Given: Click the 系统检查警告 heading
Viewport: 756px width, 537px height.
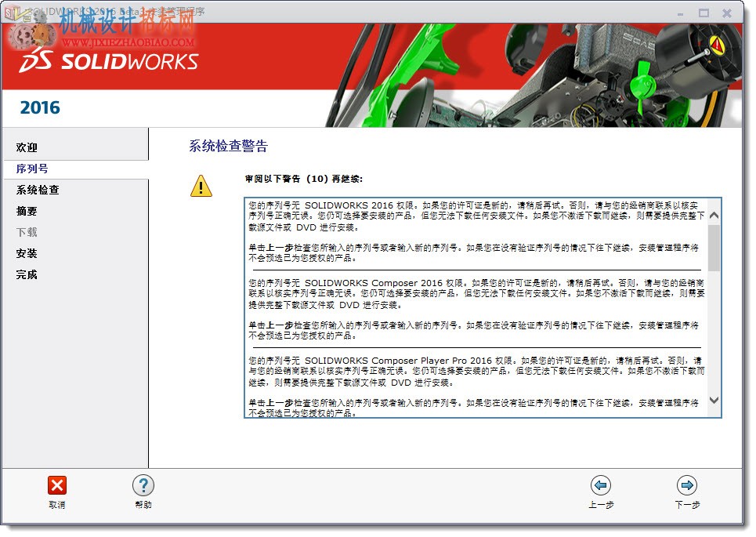Looking at the screenshot, I should point(229,146).
